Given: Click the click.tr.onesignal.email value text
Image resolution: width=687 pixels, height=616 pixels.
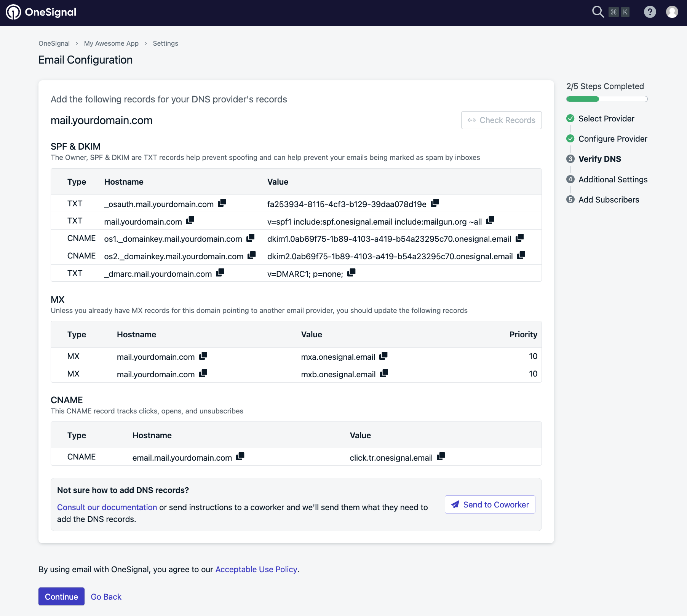Looking at the screenshot, I should coord(391,458).
